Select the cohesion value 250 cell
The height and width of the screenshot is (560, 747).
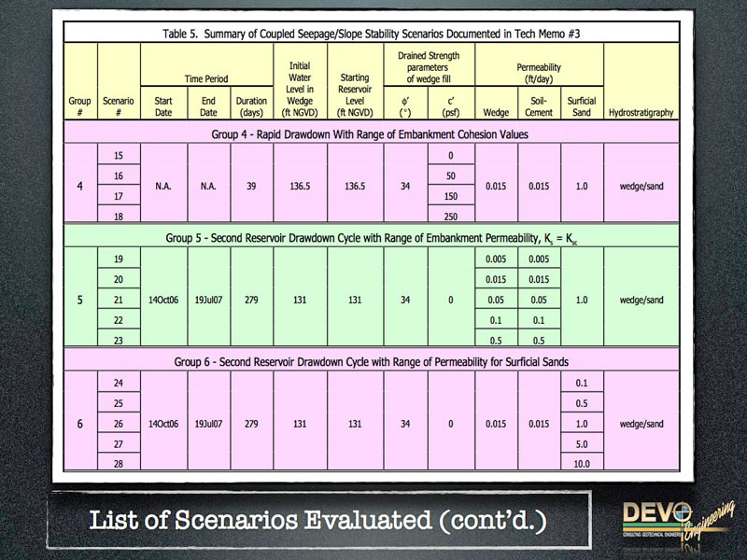point(450,217)
